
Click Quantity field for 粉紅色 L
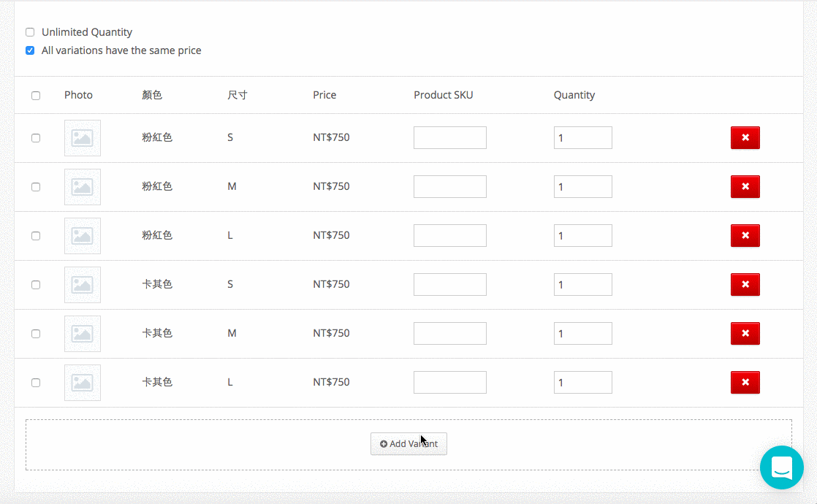click(x=583, y=235)
